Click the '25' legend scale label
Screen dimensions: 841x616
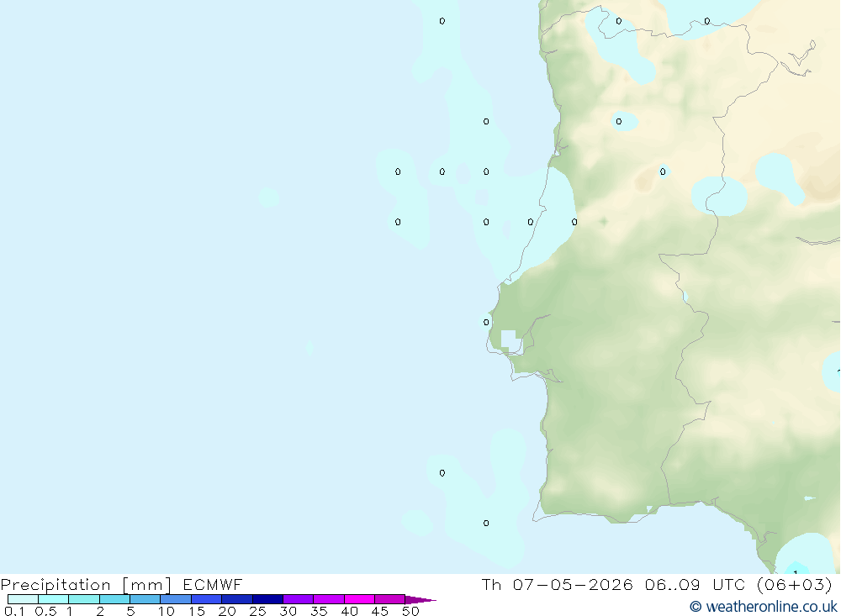[258, 611]
